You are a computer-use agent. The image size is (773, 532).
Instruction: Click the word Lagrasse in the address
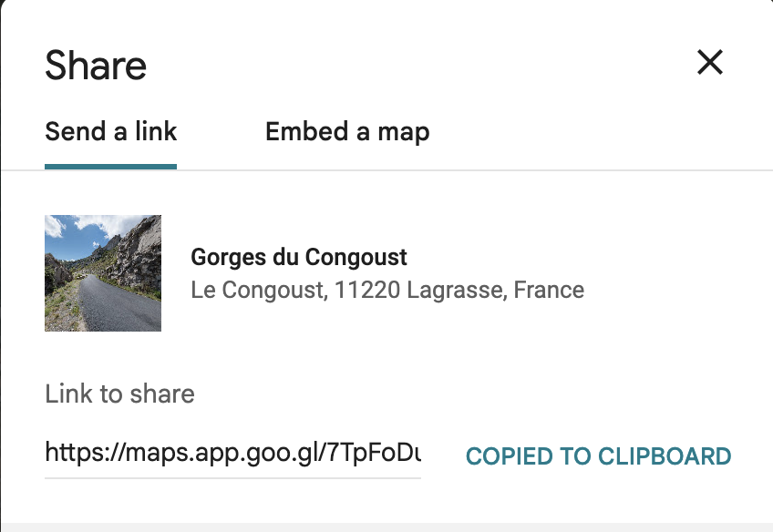point(457,290)
